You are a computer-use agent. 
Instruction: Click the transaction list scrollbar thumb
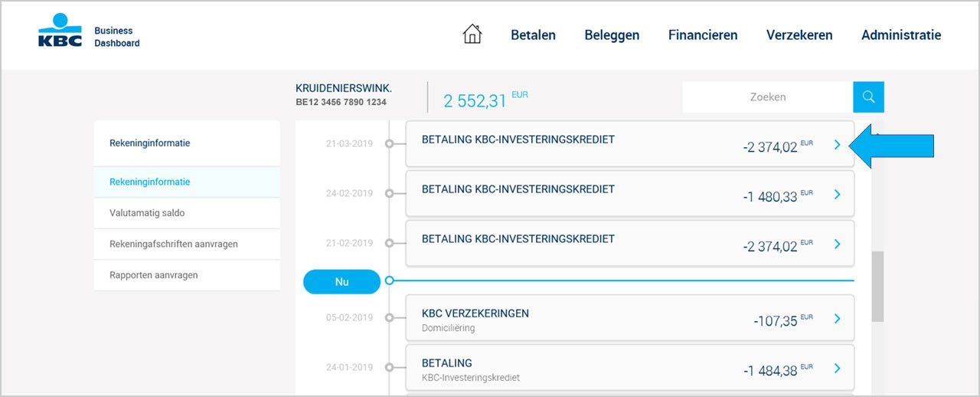pos(877,287)
